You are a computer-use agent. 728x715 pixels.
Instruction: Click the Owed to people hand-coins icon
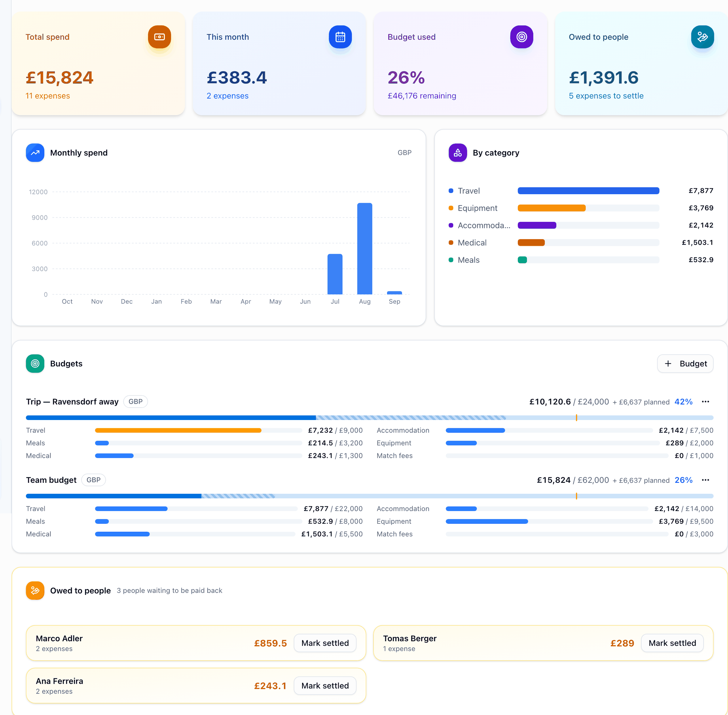pyautogui.click(x=703, y=37)
